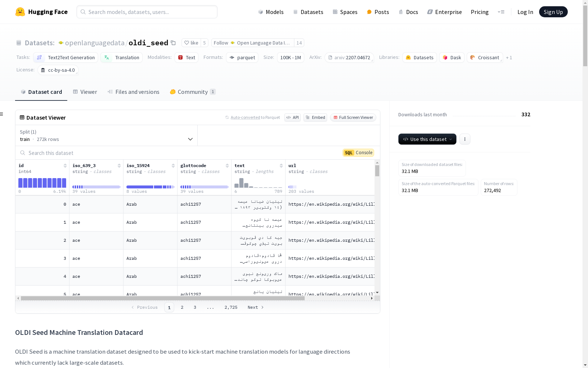The height and width of the screenshot is (368, 588).
Task: Open the API button in Dataset Viewer
Action: 293,117
